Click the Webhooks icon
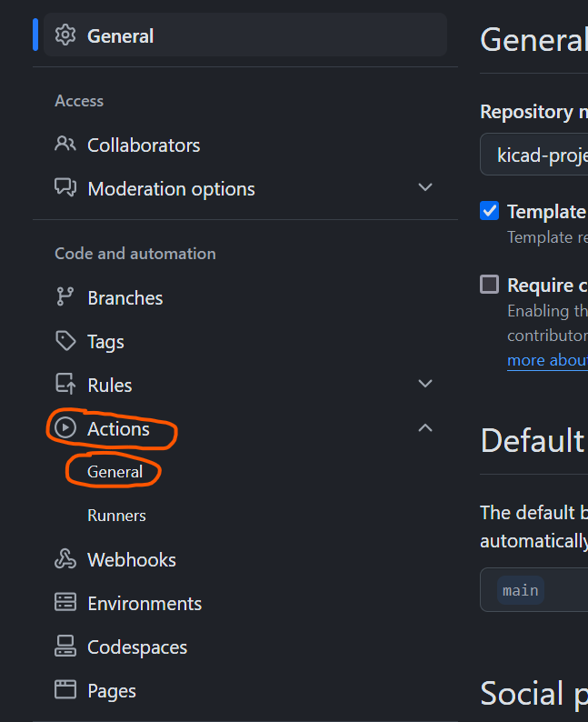588x722 pixels. tap(65, 559)
